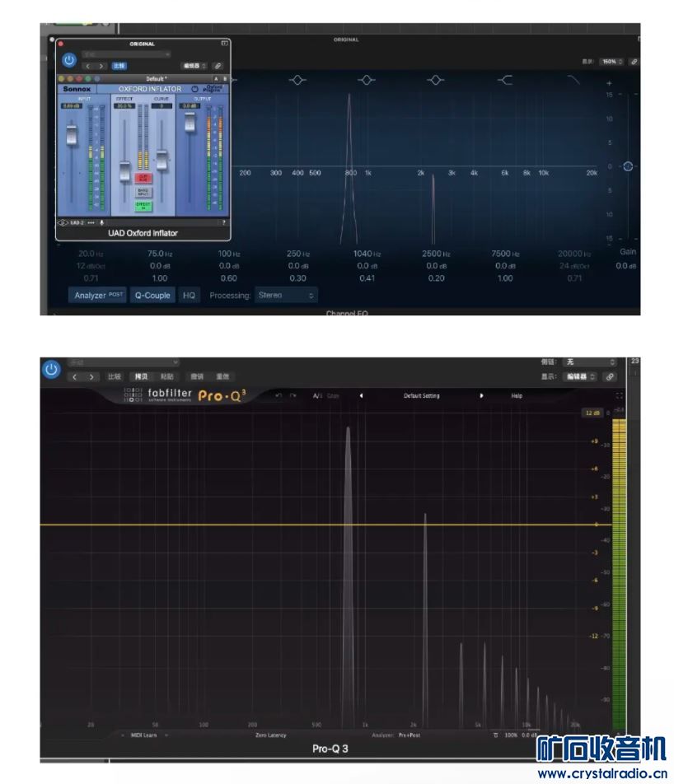Toggle the grey BAND SPLIT button

(143, 192)
